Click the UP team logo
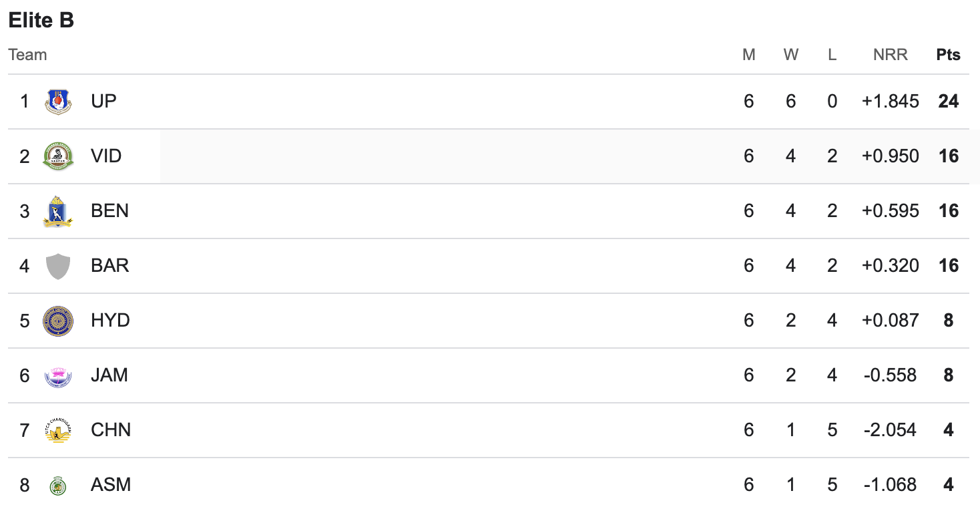The image size is (980, 509). click(x=58, y=102)
